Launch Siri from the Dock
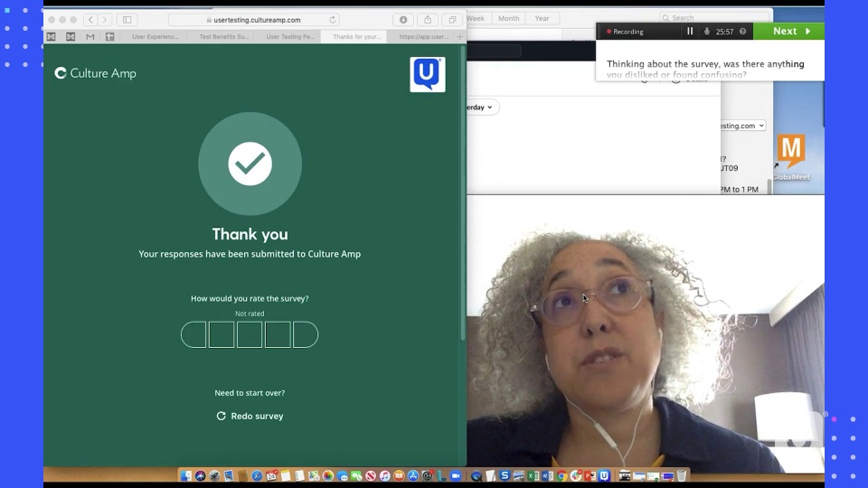The image size is (868, 488). click(x=200, y=476)
